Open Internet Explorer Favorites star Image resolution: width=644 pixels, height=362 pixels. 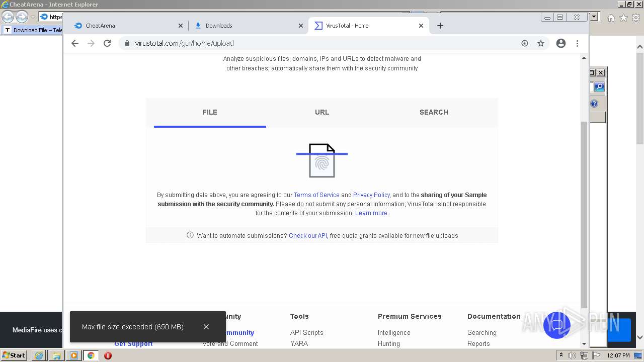click(x=623, y=18)
